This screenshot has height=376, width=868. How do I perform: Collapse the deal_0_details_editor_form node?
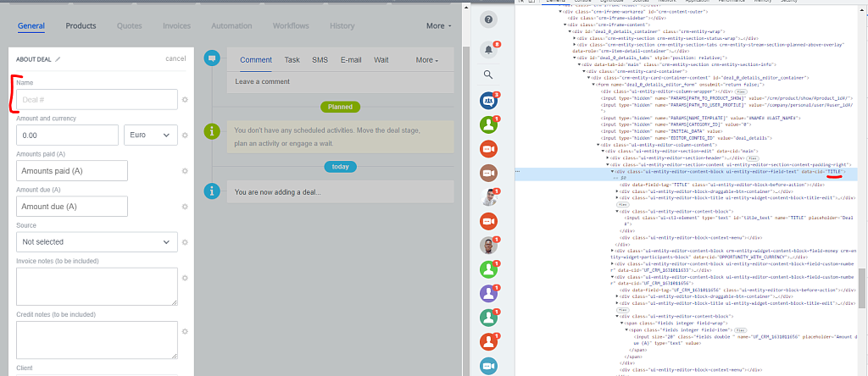pyautogui.click(x=593, y=85)
